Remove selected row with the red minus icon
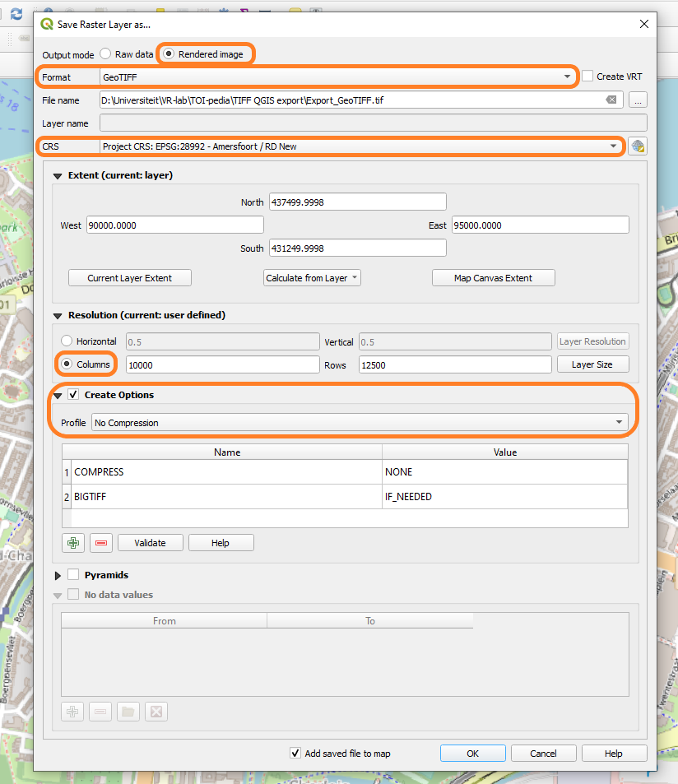This screenshot has height=784, width=678. click(x=100, y=542)
